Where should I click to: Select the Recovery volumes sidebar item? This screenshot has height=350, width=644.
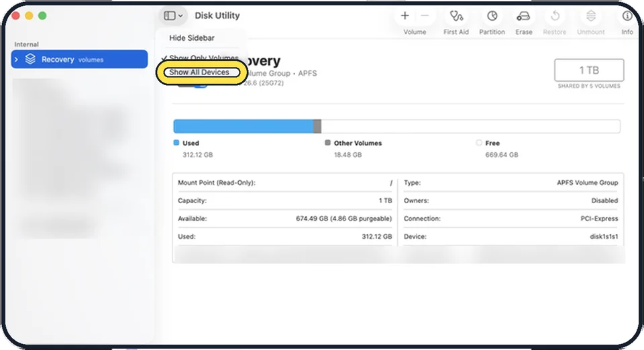[x=79, y=59]
